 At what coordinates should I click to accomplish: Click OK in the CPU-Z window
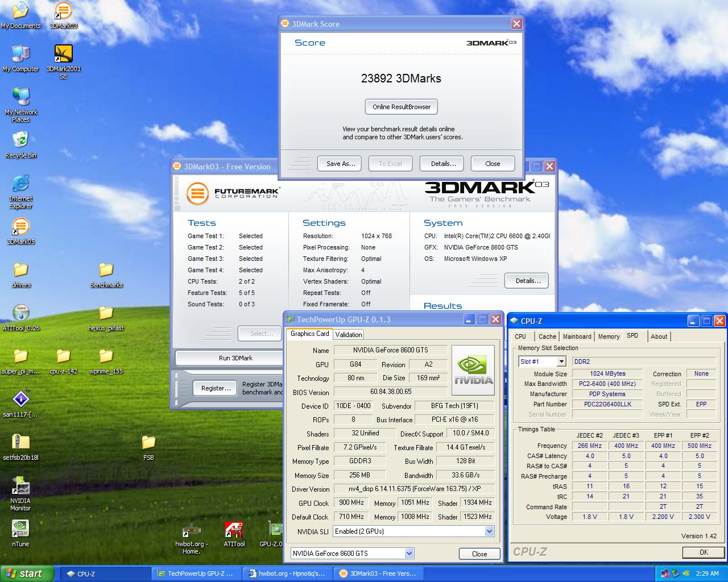pyautogui.click(x=704, y=552)
